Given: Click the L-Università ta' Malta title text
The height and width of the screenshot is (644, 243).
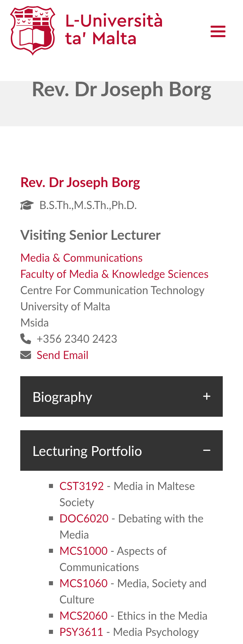Looking at the screenshot, I should (114, 30).
